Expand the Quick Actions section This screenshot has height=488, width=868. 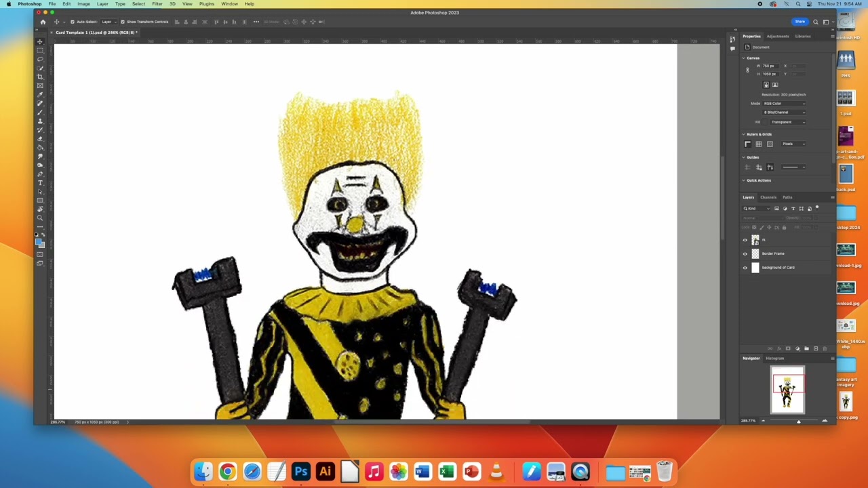(744, 180)
